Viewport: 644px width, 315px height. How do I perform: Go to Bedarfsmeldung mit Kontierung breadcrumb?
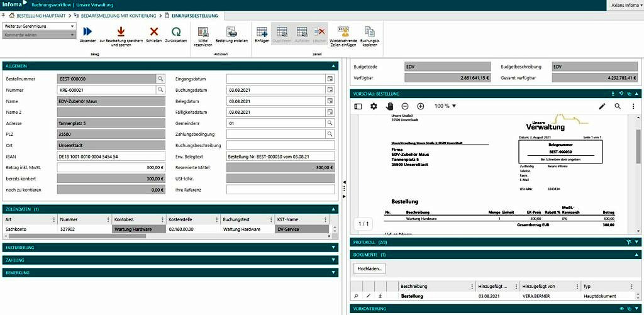(x=118, y=16)
